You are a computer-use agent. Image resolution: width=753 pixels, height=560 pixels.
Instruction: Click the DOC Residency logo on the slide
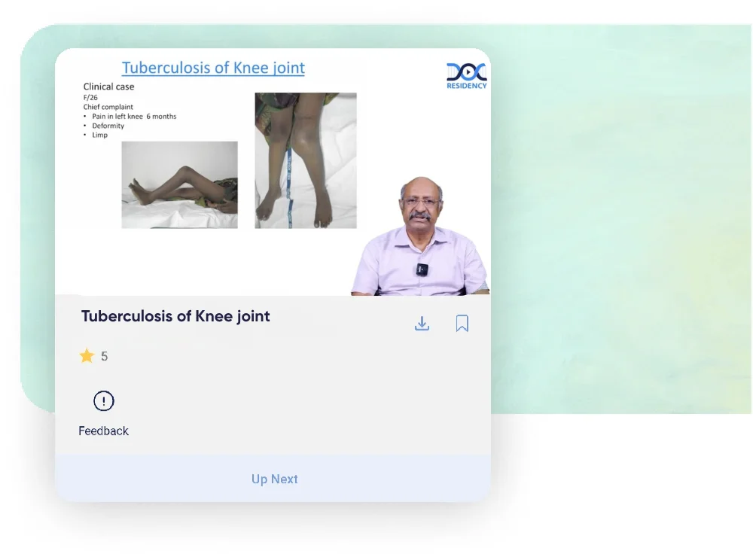466,75
